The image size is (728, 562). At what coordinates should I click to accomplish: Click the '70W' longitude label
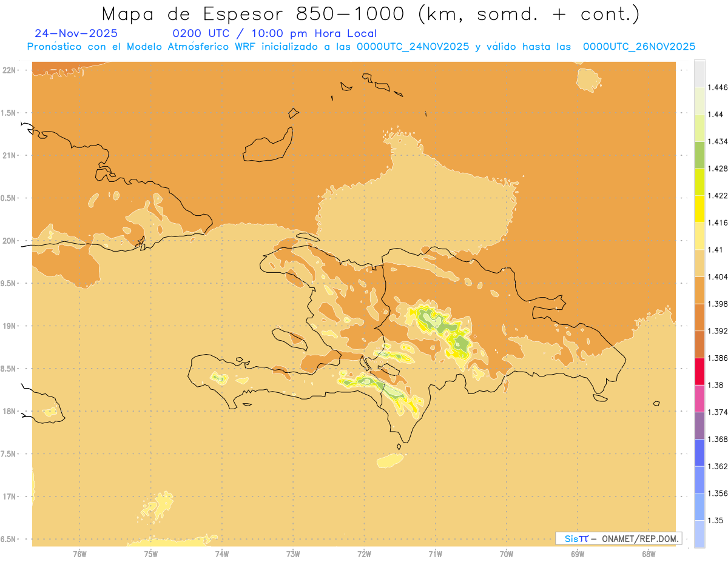pos(506,553)
